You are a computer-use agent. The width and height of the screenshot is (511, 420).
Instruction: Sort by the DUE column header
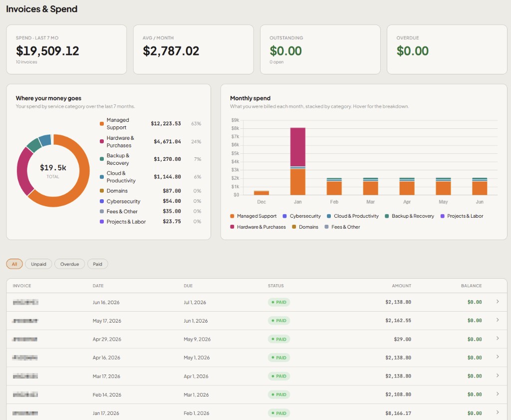point(188,286)
